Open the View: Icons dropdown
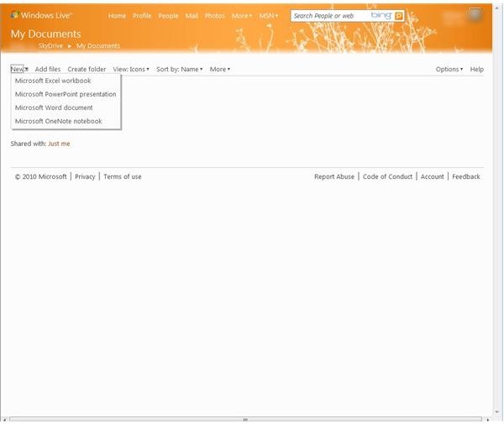The width and height of the screenshot is (504, 424). pyautogui.click(x=131, y=69)
